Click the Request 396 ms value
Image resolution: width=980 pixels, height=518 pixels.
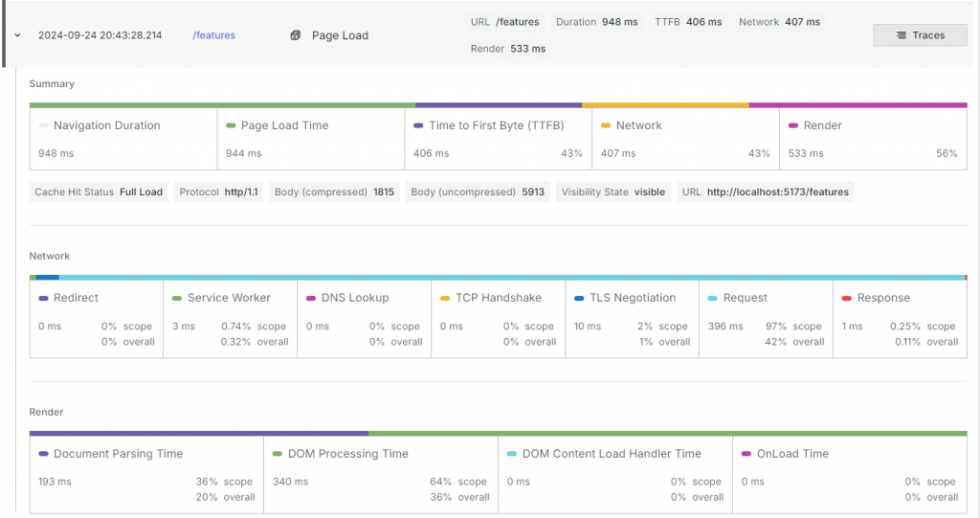point(725,327)
